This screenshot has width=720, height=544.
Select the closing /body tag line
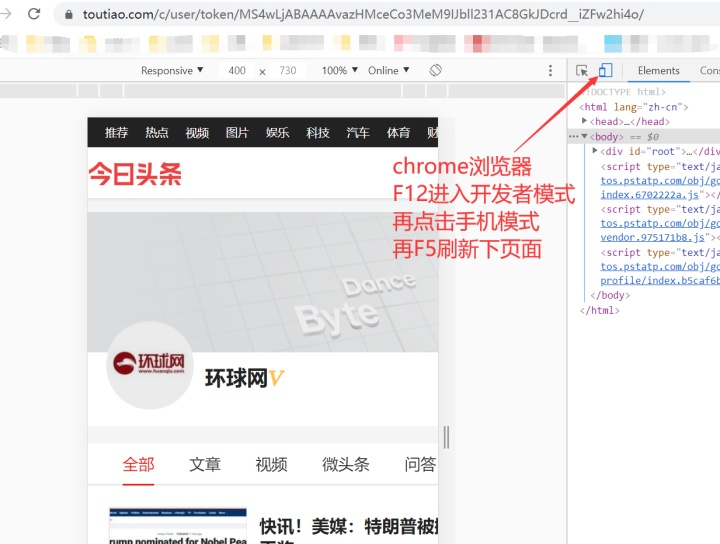coord(610,295)
